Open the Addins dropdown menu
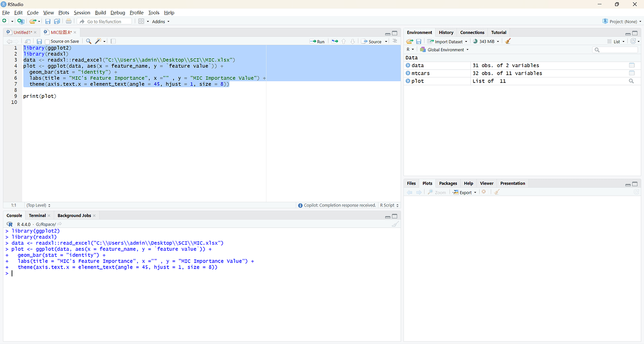Viewport: 644px width, 344px height. coord(161,21)
